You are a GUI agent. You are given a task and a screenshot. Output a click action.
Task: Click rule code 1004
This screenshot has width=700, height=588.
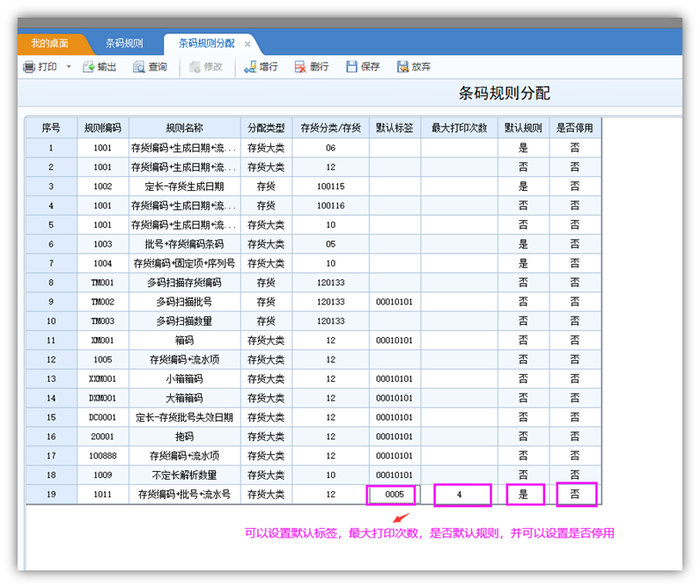(x=103, y=263)
